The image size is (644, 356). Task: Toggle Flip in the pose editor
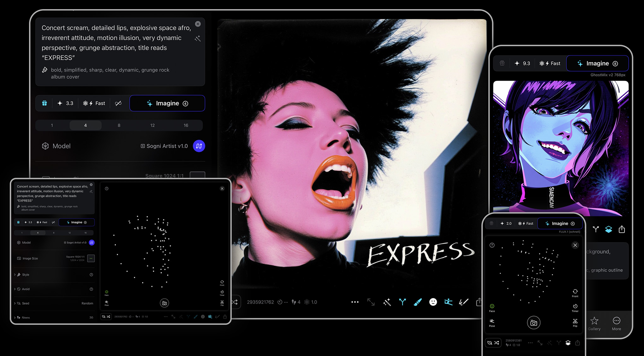click(575, 323)
